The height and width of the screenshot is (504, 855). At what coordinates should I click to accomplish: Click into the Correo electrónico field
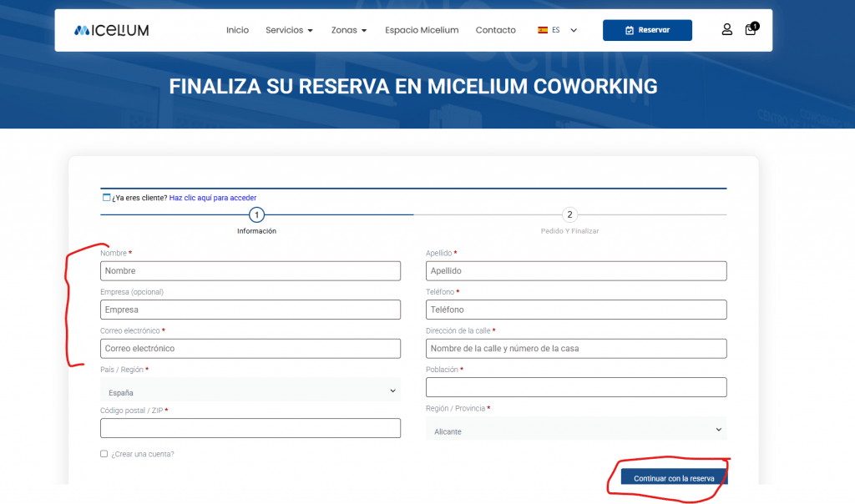point(250,348)
